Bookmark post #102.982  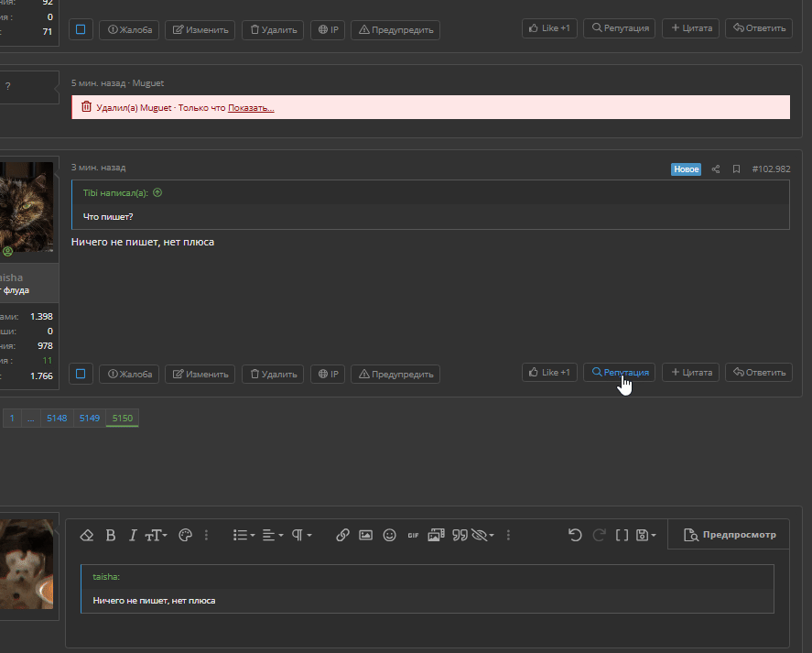click(x=736, y=169)
